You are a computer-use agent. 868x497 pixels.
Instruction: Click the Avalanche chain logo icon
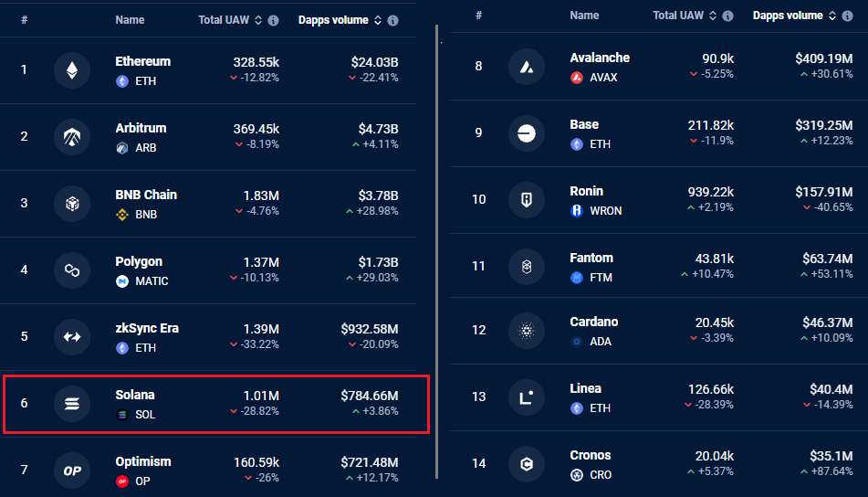527,67
